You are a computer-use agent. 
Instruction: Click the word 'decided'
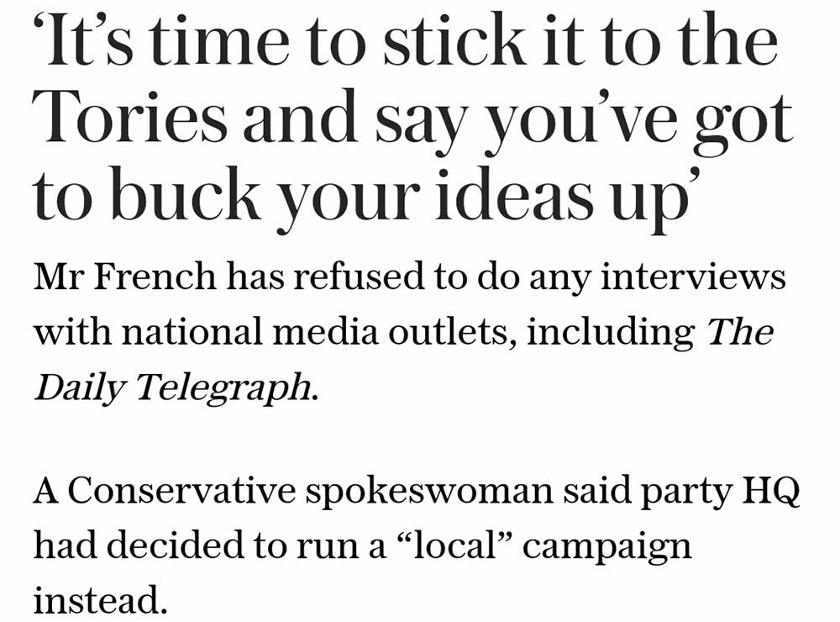[x=176, y=546]
